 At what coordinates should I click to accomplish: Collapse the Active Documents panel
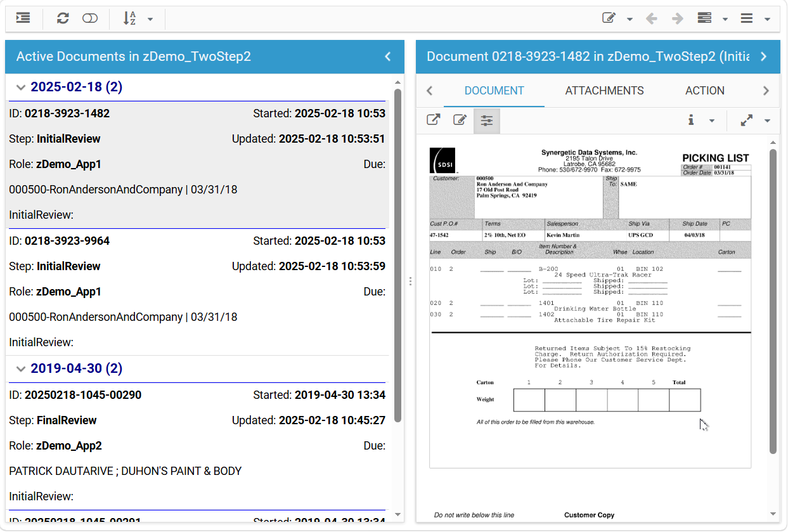point(388,56)
